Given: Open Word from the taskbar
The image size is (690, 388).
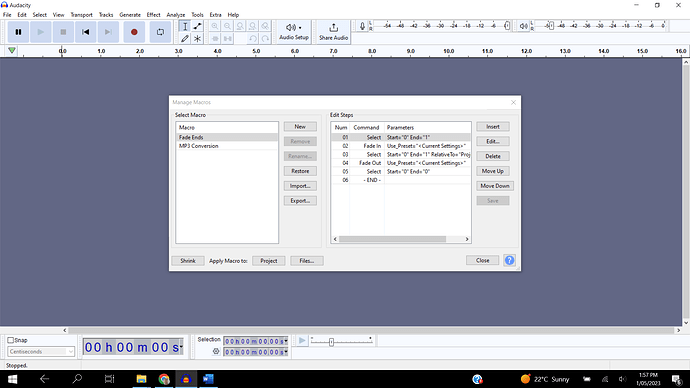Looking at the screenshot, I should click(208, 379).
